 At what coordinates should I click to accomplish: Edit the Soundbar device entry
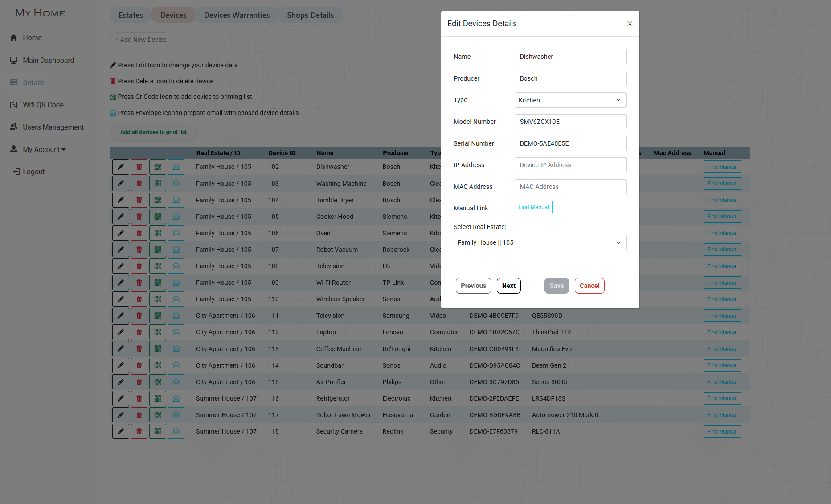click(x=121, y=365)
